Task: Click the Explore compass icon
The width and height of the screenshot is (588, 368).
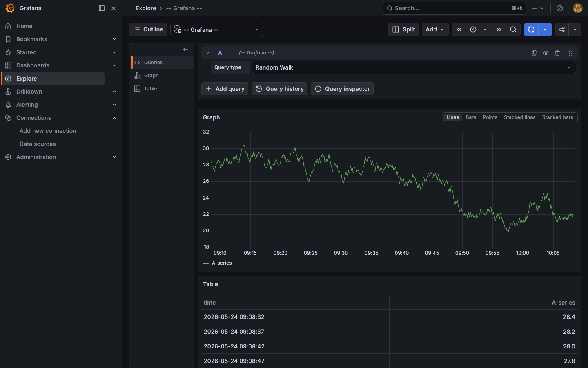Action: click(x=8, y=79)
